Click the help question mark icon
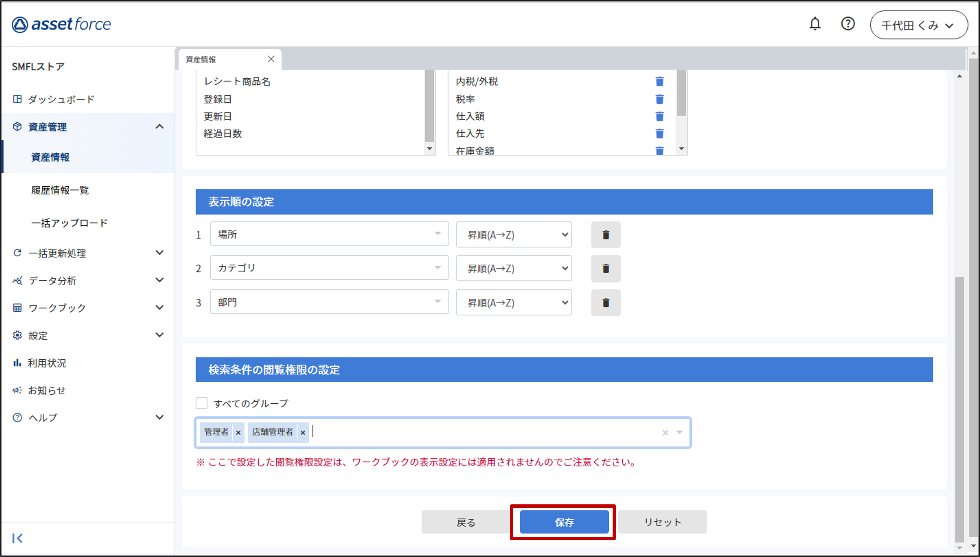Image resolution: width=980 pixels, height=557 pixels. pos(848,24)
